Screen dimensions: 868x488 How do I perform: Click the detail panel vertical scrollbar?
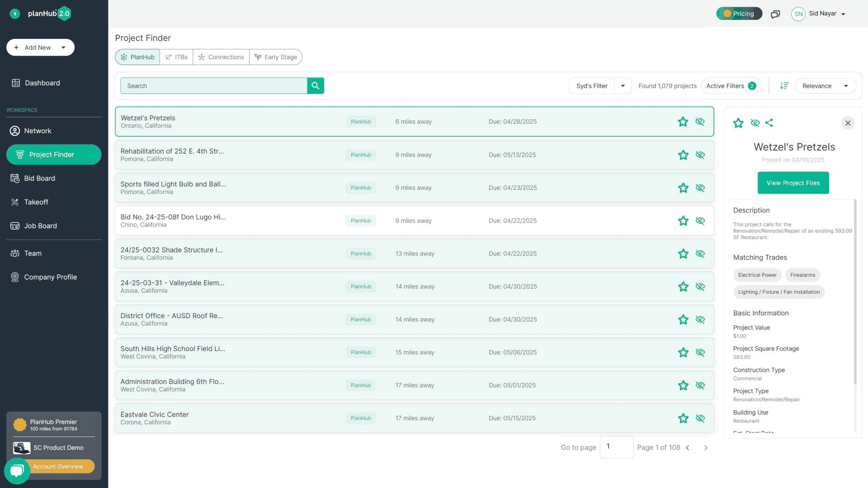pyautogui.click(x=855, y=292)
